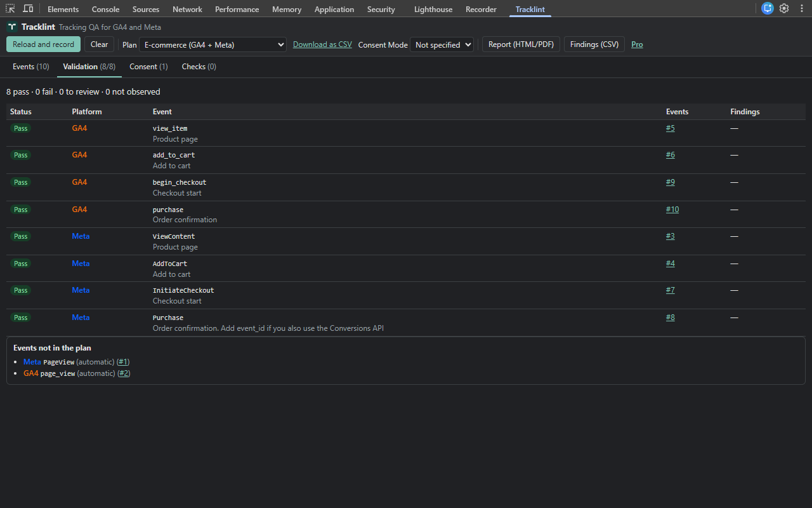Viewport: 812px width, 508px height.
Task: Open event link #9 for begin_checkout
Action: tap(671, 182)
